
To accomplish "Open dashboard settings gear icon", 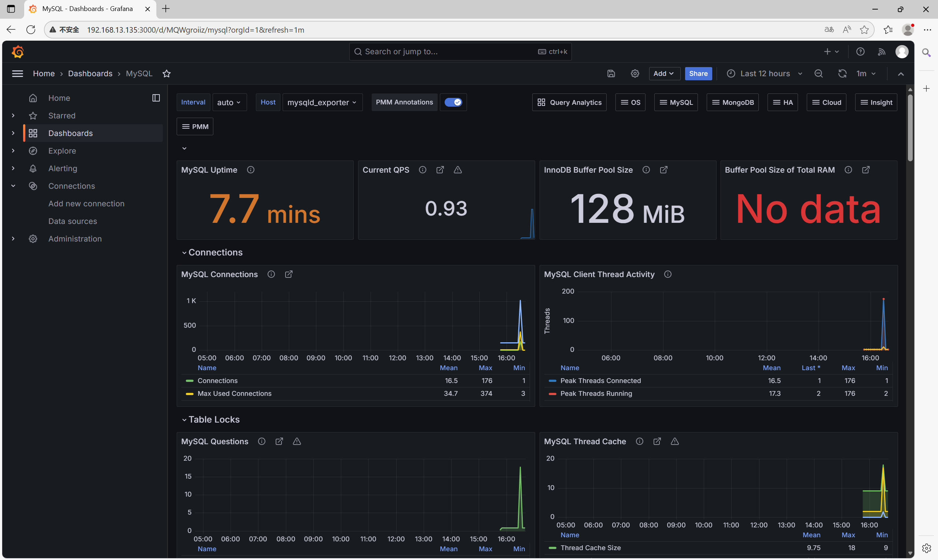I will click(x=635, y=74).
